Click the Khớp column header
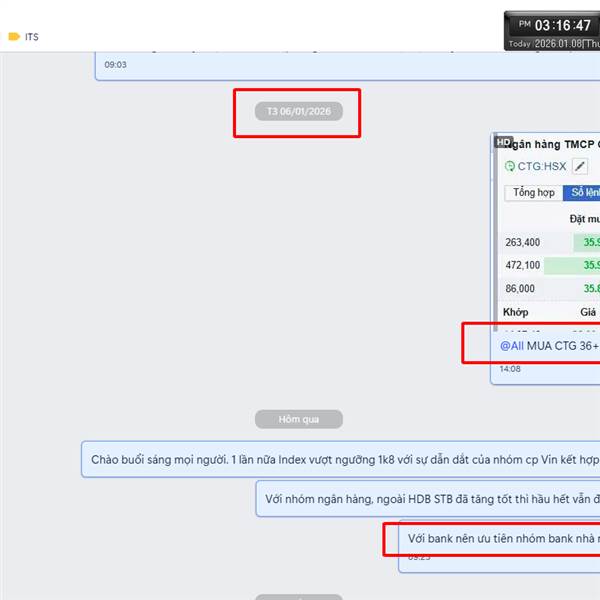 click(x=516, y=313)
